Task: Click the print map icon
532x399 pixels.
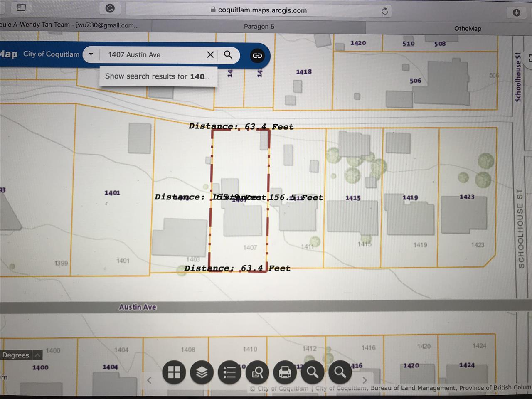Action: [285, 372]
